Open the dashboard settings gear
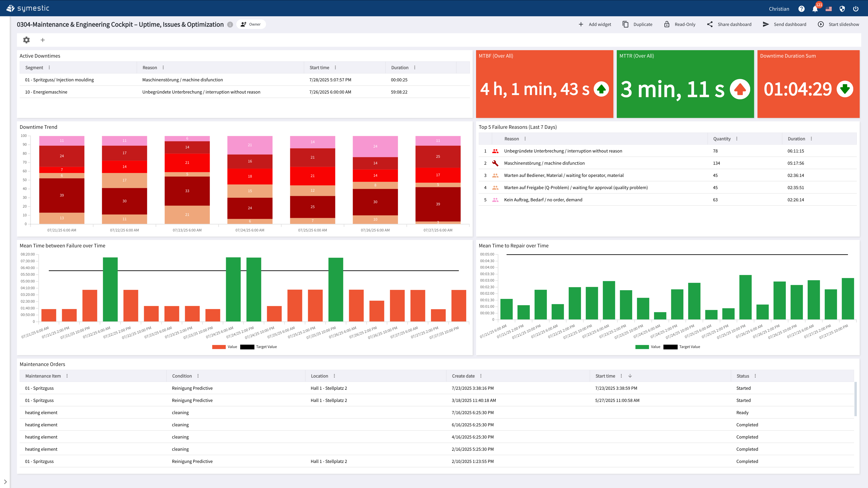This screenshot has height=488, width=868. [x=26, y=40]
